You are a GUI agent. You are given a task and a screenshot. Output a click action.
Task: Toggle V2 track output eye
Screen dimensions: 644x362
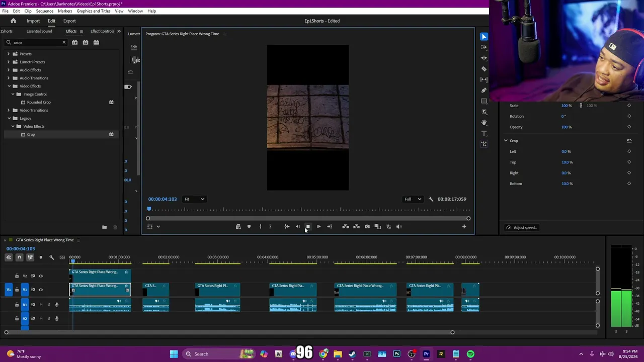[41, 276]
